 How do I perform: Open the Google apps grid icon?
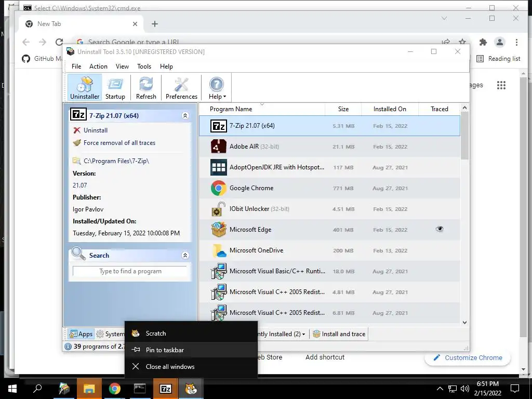click(501, 85)
